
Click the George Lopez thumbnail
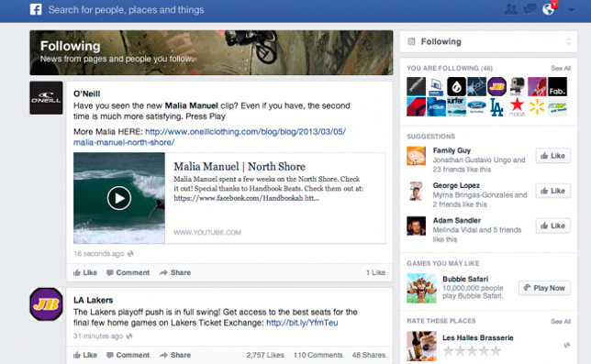coord(416,191)
